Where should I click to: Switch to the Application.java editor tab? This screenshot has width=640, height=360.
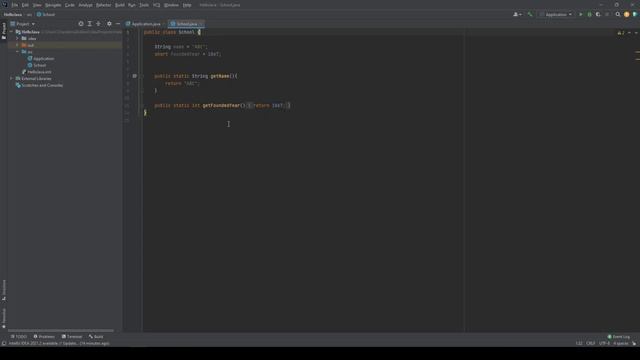(x=144, y=24)
